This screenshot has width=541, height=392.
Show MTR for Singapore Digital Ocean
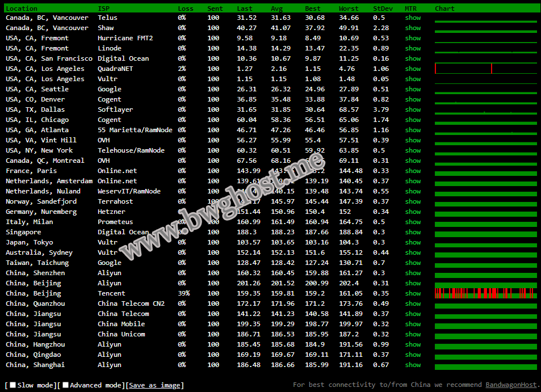tap(413, 232)
